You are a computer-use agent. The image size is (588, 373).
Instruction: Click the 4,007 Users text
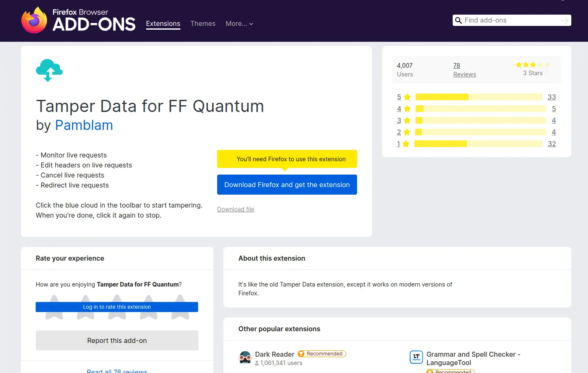point(405,70)
